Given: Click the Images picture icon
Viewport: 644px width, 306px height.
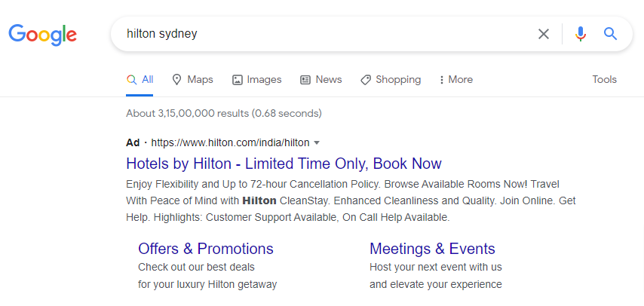Looking at the screenshot, I should (238, 80).
